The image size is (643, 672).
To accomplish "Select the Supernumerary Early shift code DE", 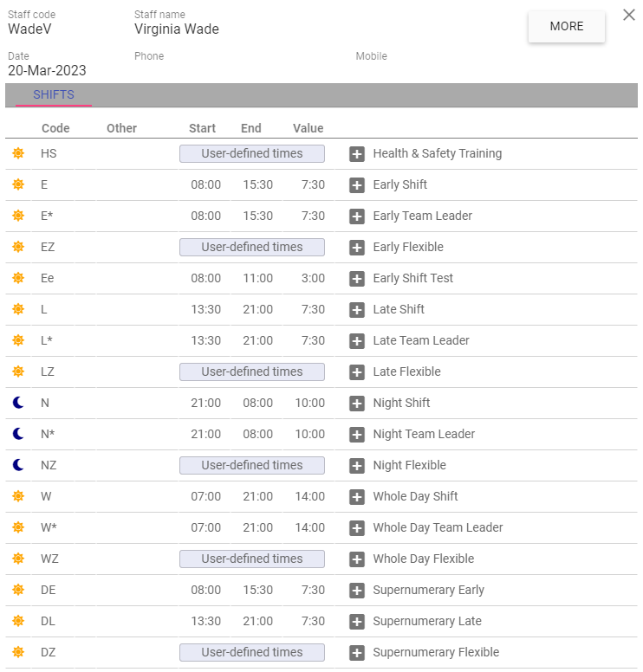I will (x=48, y=590).
